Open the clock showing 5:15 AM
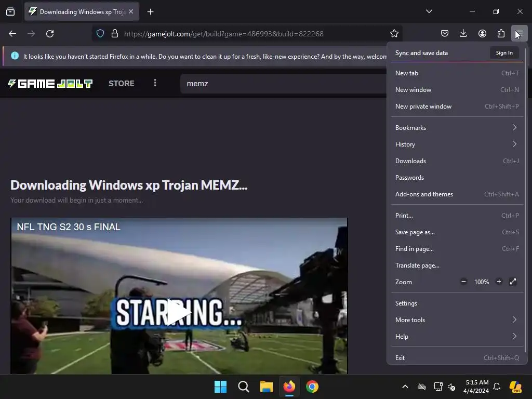The height and width of the screenshot is (399, 532). pos(476,387)
